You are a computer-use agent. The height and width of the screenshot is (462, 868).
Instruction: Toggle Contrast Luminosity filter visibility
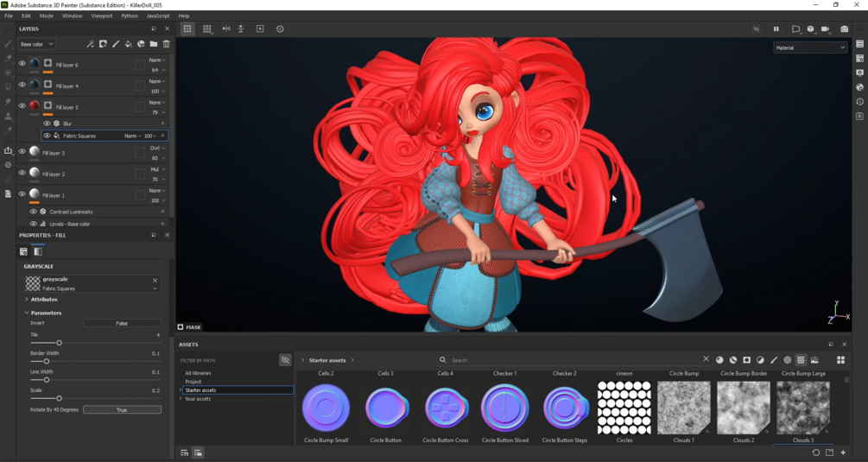(33, 212)
